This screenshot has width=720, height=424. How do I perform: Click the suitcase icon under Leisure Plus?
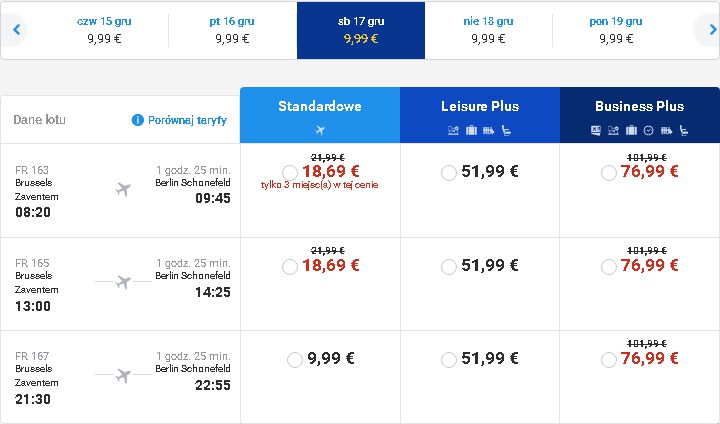coord(471,130)
